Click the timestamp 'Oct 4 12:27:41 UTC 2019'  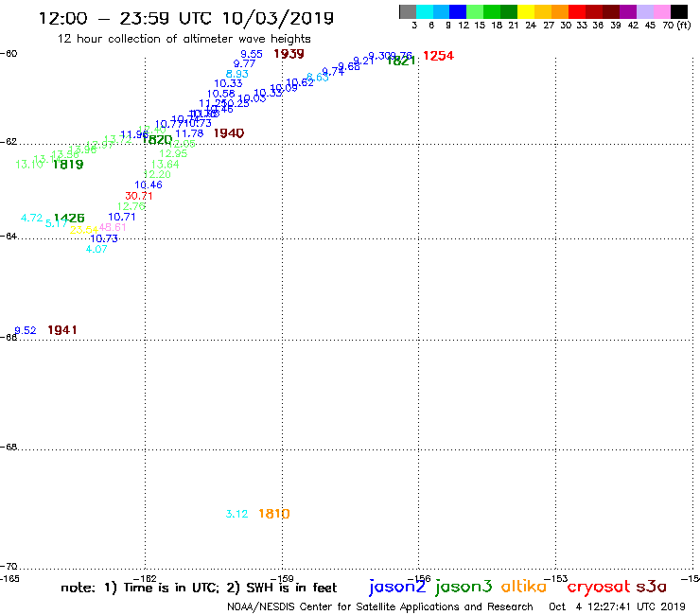(x=617, y=607)
